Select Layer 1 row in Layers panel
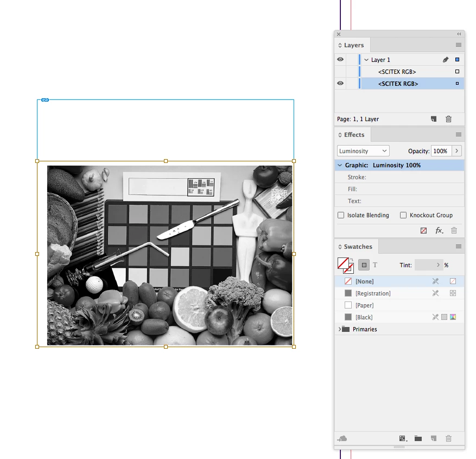Viewport: 476px width, 459px height. (x=399, y=60)
